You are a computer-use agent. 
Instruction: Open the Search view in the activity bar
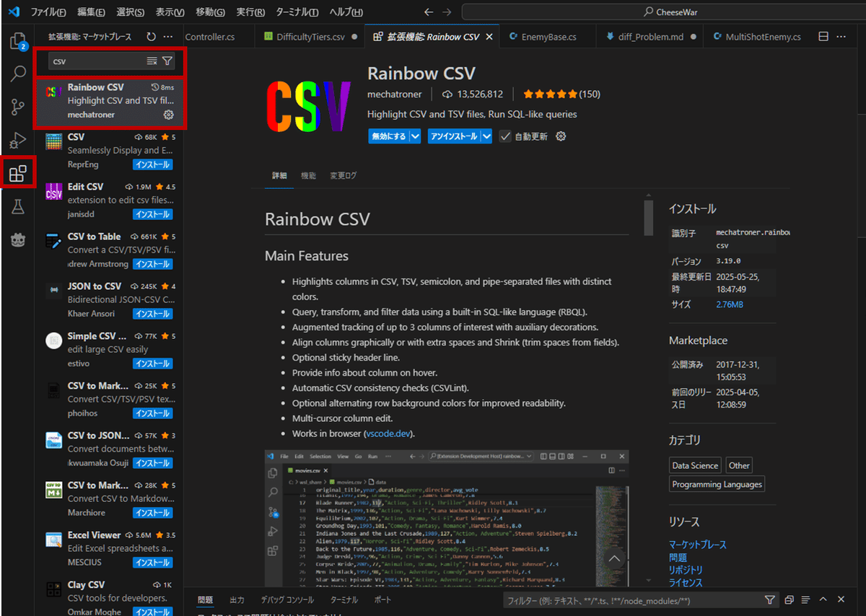(17, 73)
